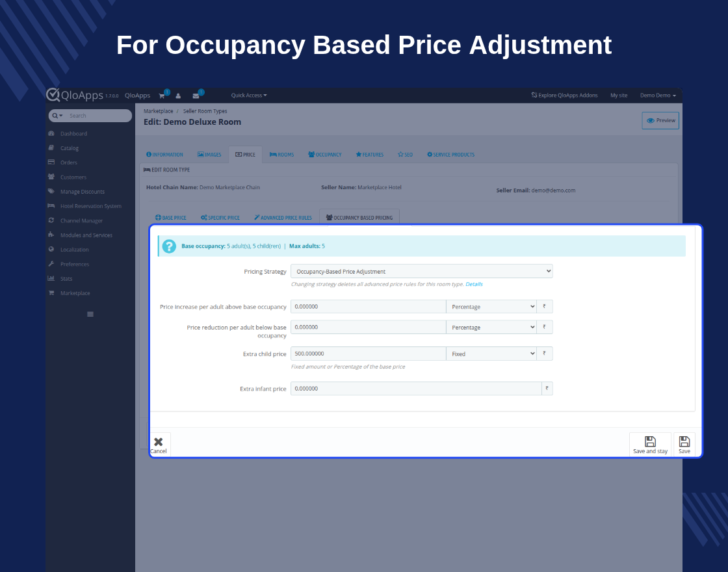Click the Catalog book icon
This screenshot has height=572, width=728.
(x=51, y=148)
